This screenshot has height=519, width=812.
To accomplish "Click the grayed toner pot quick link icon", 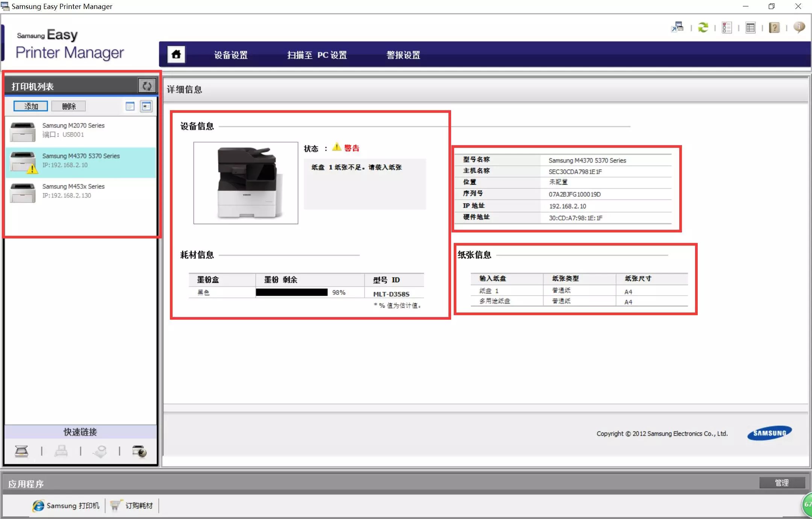I will pos(100,451).
